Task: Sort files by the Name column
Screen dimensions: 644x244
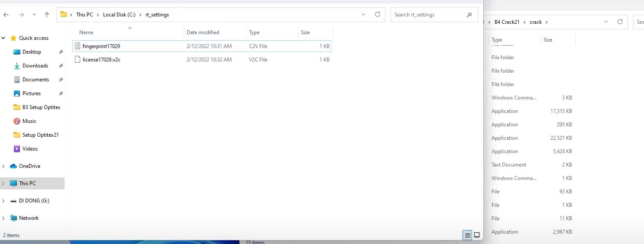Action: point(86,32)
